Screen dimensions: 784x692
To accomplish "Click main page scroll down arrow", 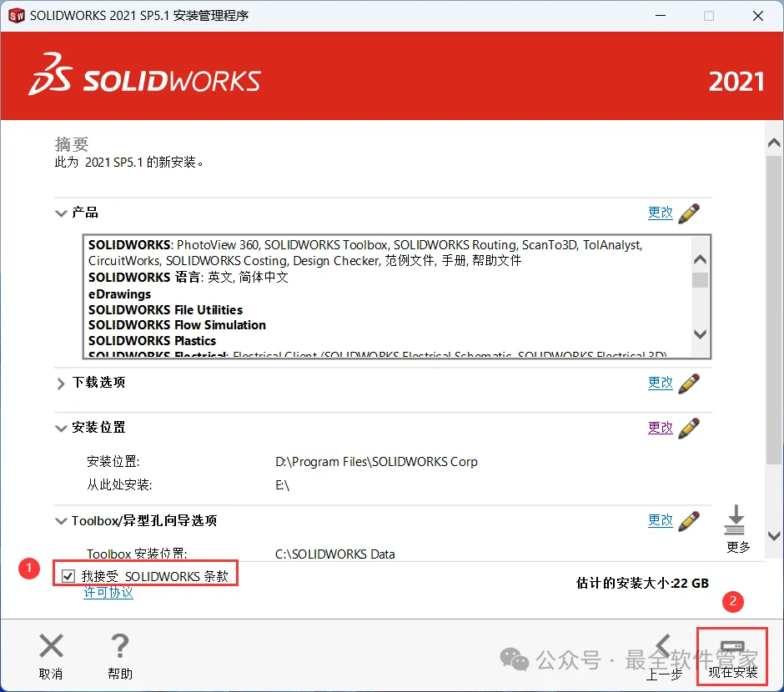I will click(x=774, y=536).
